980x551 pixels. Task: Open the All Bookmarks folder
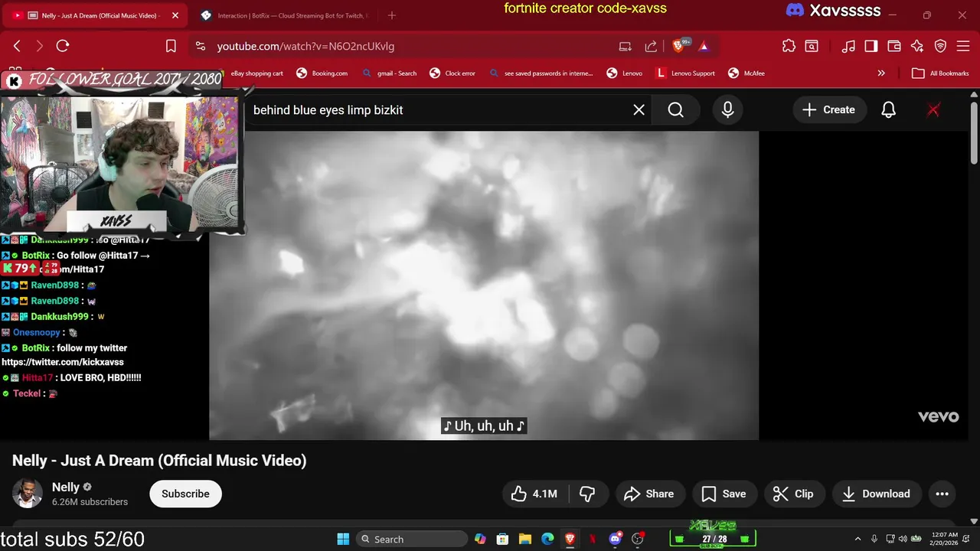coord(940,73)
